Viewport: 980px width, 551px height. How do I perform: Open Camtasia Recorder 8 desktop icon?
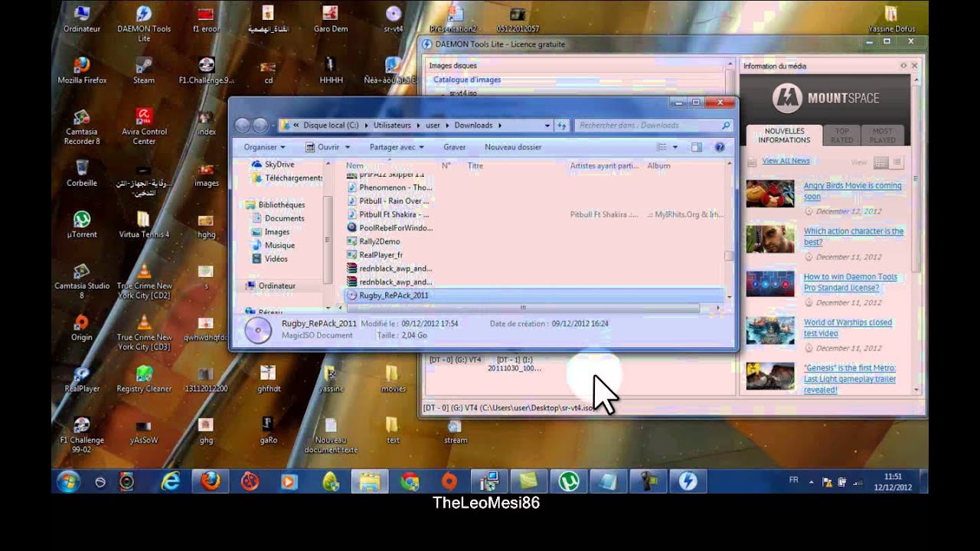82,126
